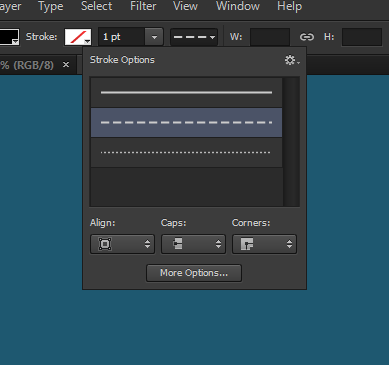Expand the 1 pt stroke width dropdown
The width and height of the screenshot is (389, 365).
(154, 37)
